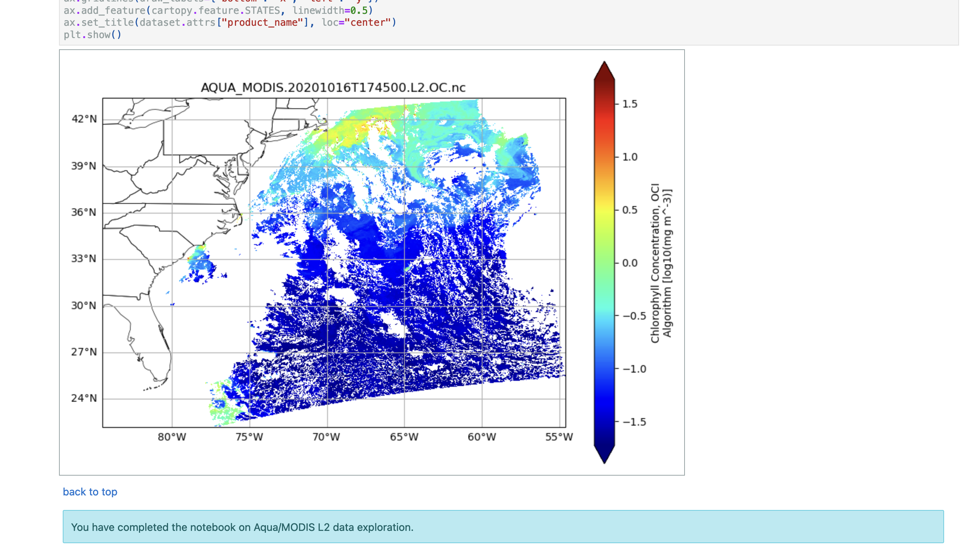968x560 pixels.
Task: Click the 39°N latitude label
Action: tap(84, 166)
